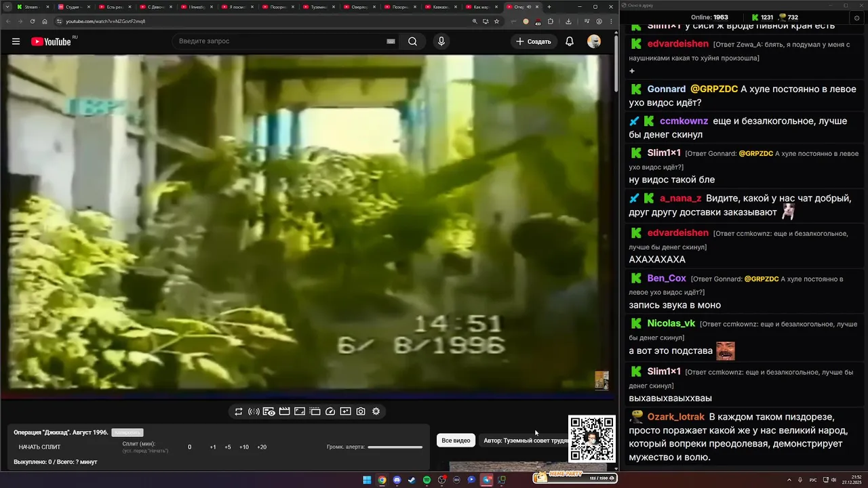Click username Nicolas_vk in chat
The image size is (868, 488).
[x=671, y=323]
